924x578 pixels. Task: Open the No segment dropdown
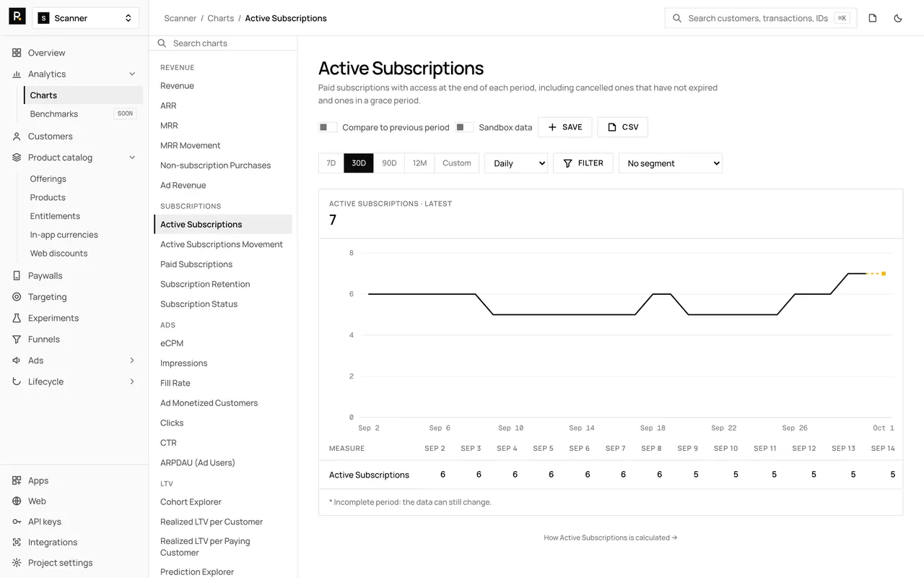point(671,163)
